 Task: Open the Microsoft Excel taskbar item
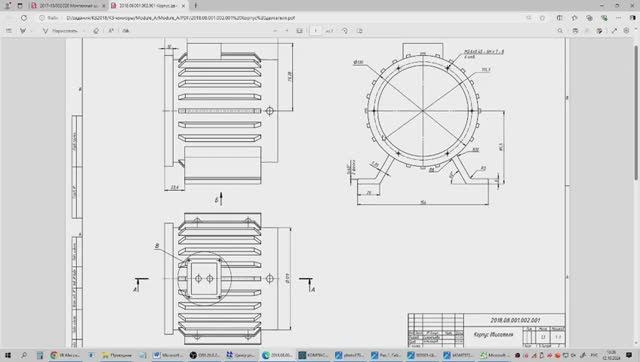point(495,355)
